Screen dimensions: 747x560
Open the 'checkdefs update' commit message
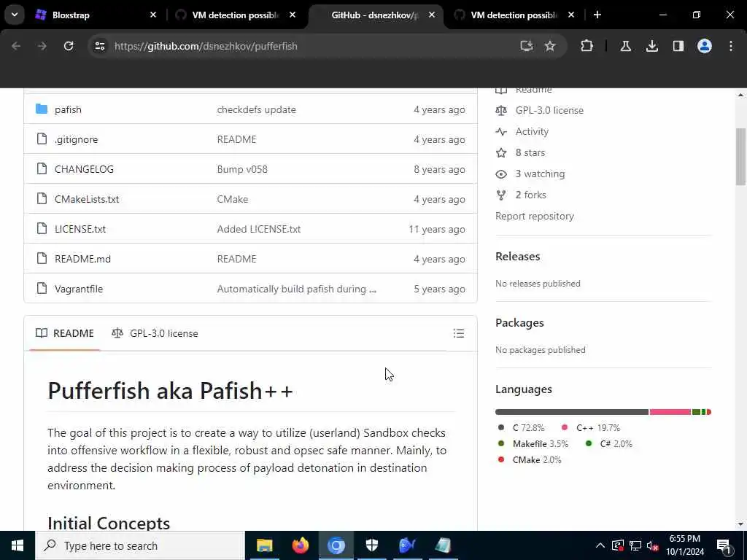pyautogui.click(x=256, y=109)
